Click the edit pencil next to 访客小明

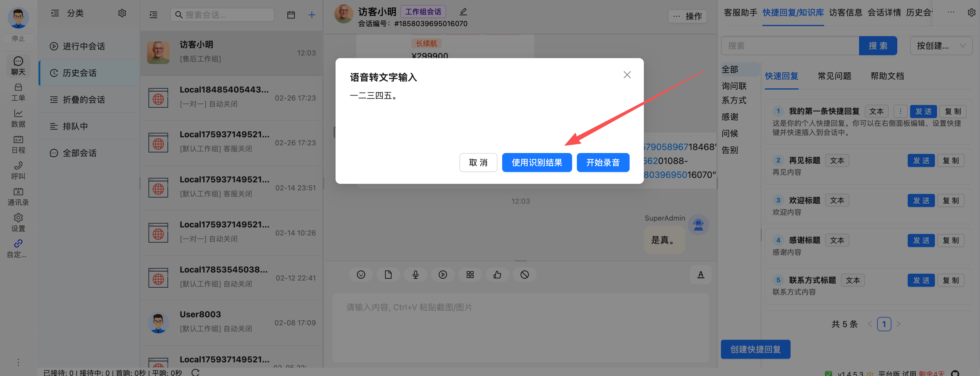[x=463, y=12]
